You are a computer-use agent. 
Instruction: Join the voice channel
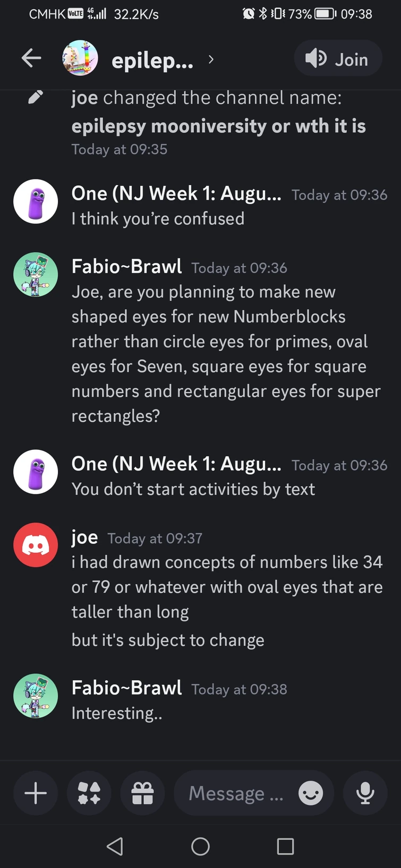[338, 59]
